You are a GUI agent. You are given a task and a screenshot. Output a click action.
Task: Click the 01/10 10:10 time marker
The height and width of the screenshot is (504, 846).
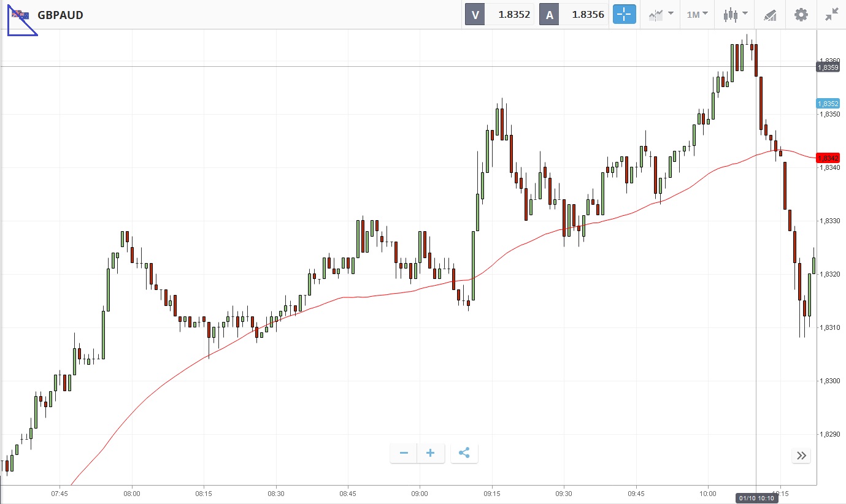(756, 498)
